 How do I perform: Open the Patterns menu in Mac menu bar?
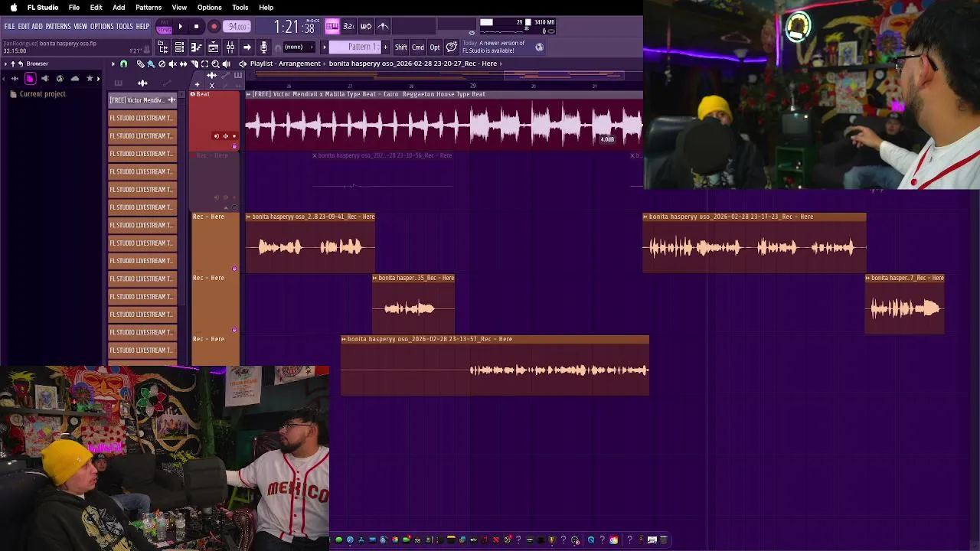click(x=149, y=8)
